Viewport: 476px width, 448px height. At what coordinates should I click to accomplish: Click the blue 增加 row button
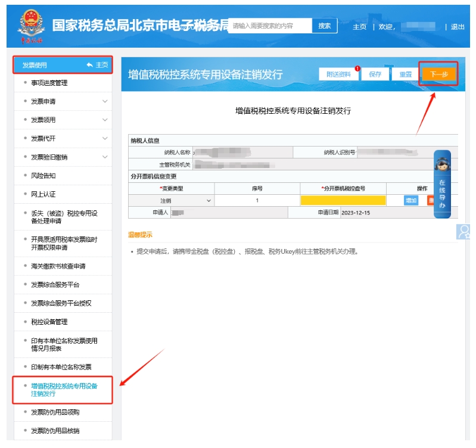[x=411, y=201]
